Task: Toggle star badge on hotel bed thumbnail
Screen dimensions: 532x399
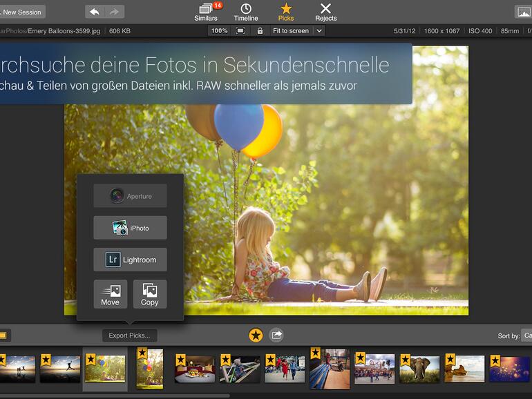Action: click(x=181, y=360)
